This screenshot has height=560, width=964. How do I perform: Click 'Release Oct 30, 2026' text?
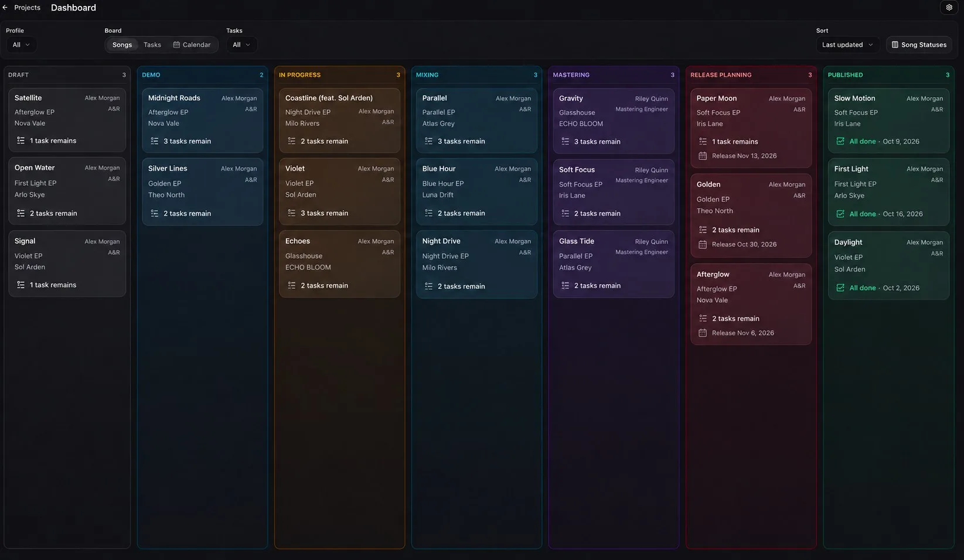click(x=744, y=244)
